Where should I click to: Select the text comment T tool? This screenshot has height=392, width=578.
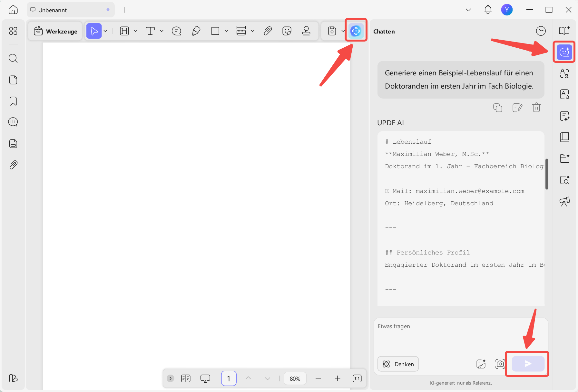(150, 31)
